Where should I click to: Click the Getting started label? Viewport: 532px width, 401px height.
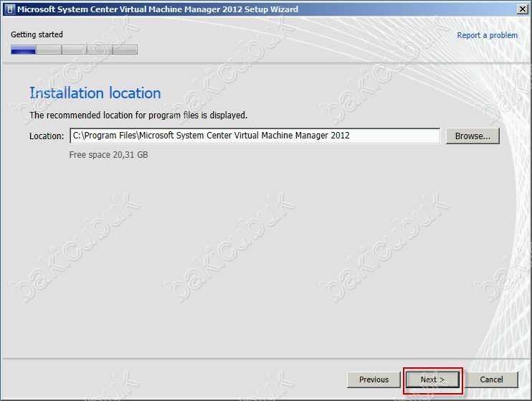coord(37,34)
